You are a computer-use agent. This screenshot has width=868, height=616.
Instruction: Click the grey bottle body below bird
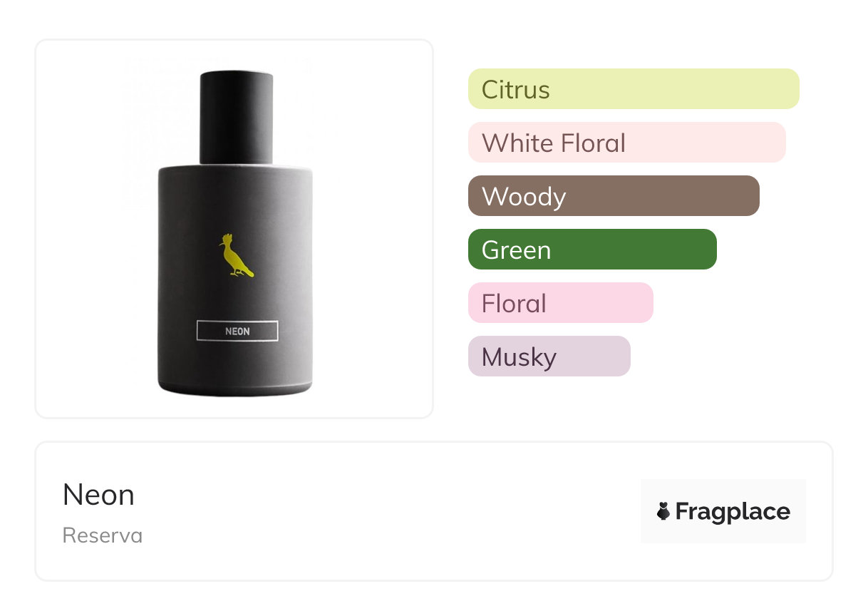pyautogui.click(x=235, y=299)
